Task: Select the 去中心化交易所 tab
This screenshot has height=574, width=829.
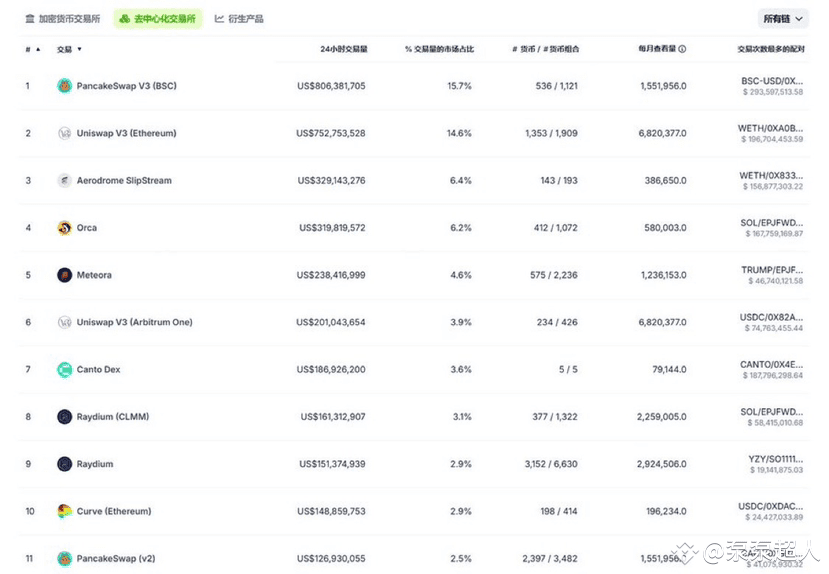Action: coord(157,19)
